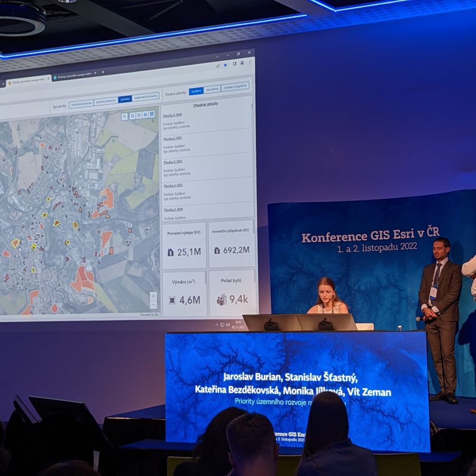Click the 'Počet bytů' indicator label

231,280
